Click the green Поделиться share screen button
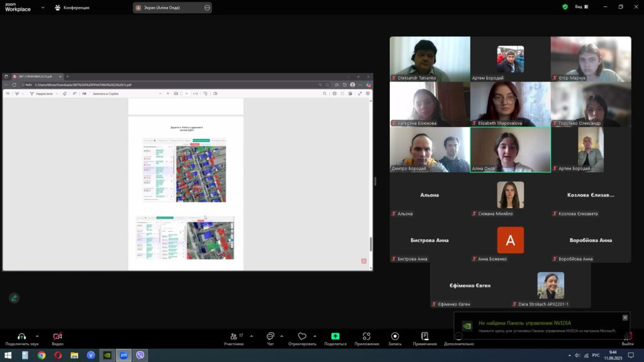Viewport: 644px width, 362px height. (x=335, y=339)
